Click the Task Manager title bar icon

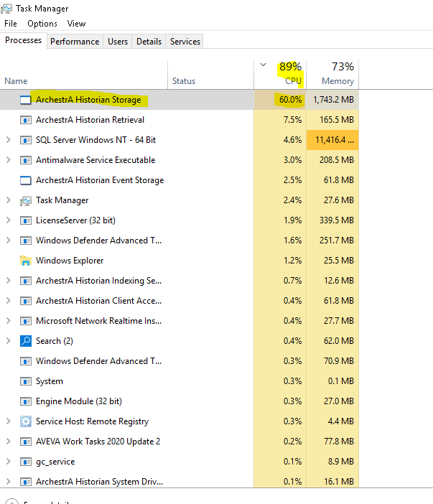click(6, 9)
